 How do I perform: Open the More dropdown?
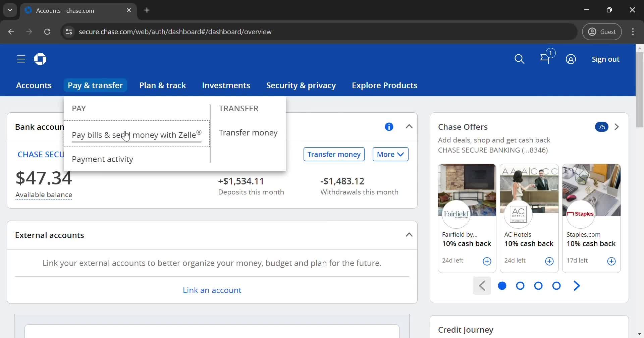click(x=390, y=154)
